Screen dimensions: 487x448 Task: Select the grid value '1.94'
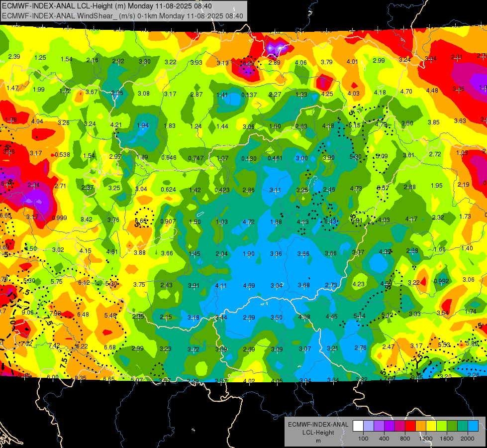coord(143,125)
